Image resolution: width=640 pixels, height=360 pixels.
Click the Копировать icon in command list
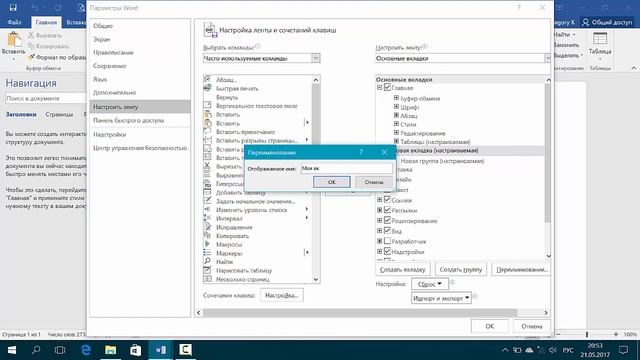click(207, 236)
